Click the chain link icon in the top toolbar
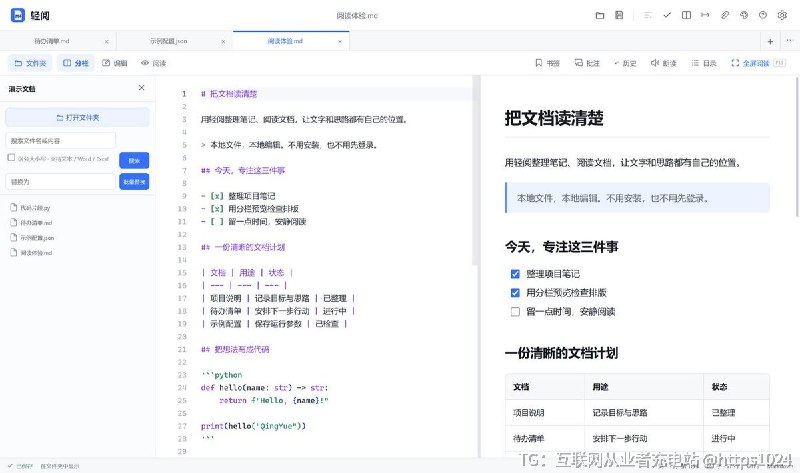 click(724, 15)
